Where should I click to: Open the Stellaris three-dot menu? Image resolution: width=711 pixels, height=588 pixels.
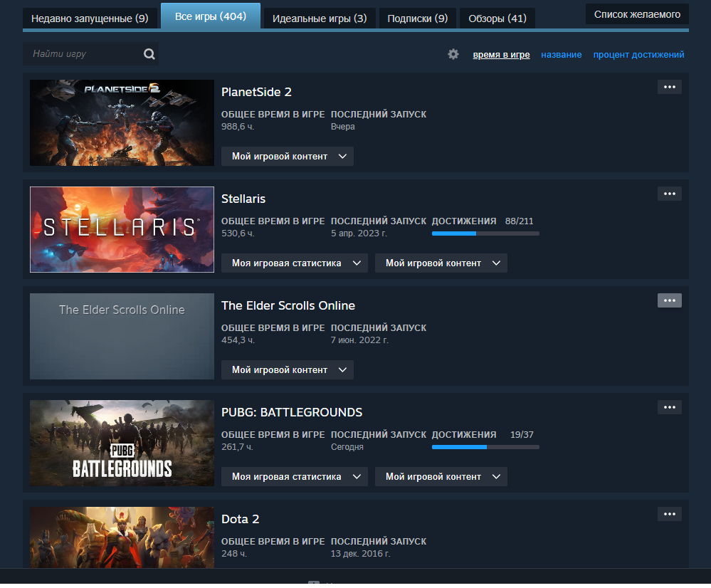pyautogui.click(x=669, y=194)
